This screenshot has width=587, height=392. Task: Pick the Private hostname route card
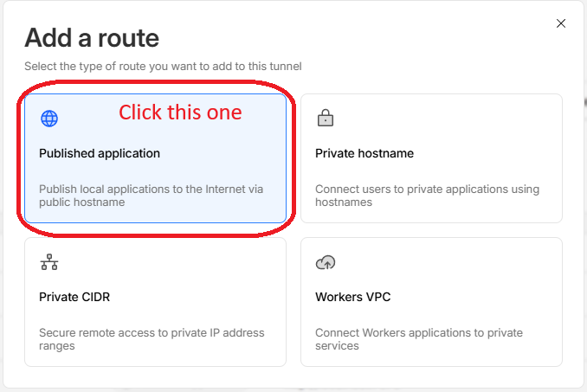point(431,158)
